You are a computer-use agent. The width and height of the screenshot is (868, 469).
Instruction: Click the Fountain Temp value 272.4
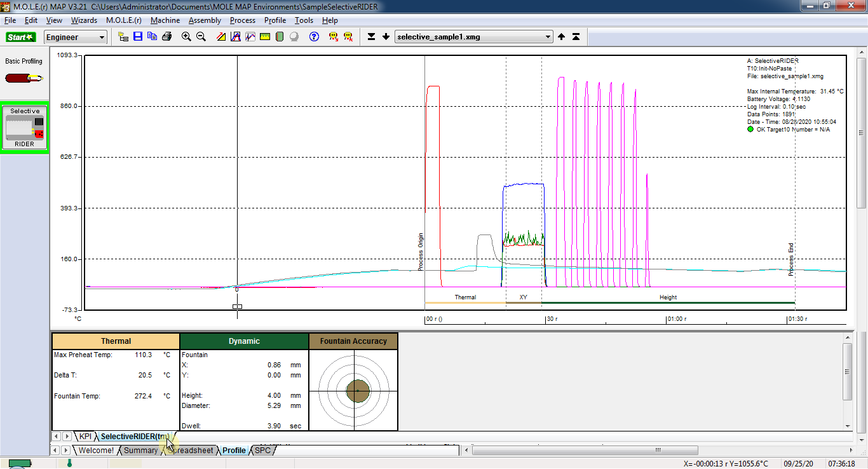143,396
